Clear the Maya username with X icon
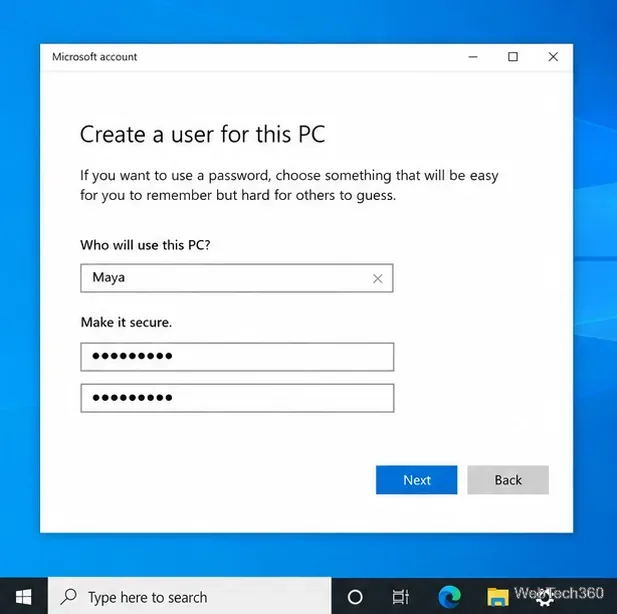 378,279
